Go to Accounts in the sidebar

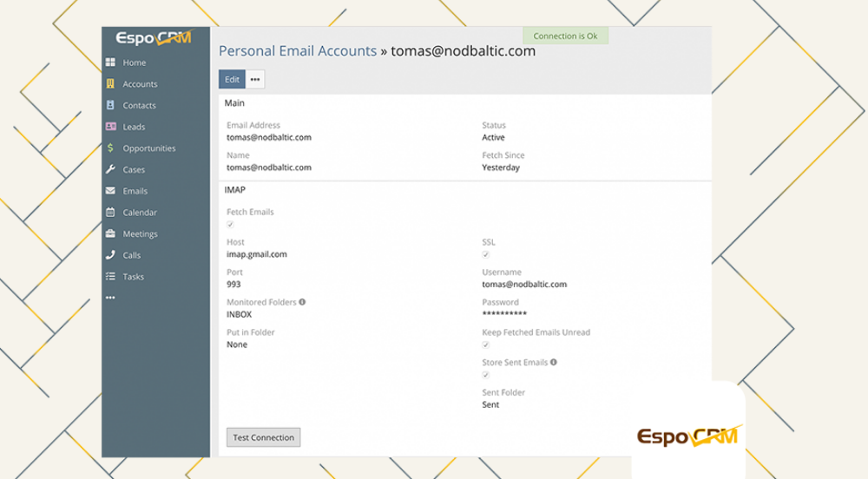click(x=140, y=84)
